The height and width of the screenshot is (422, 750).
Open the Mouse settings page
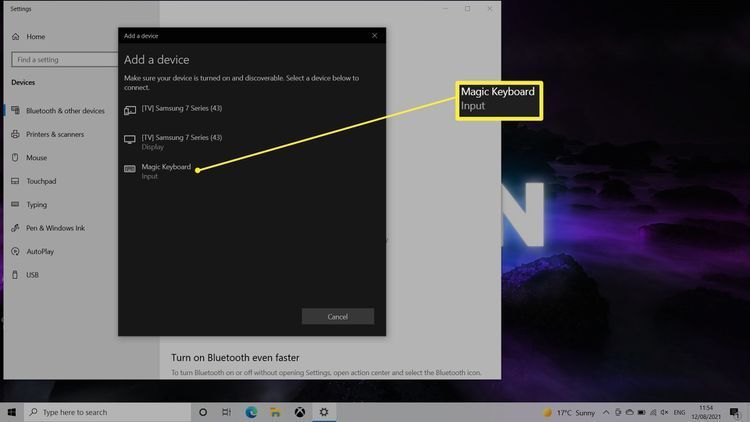tap(36, 158)
